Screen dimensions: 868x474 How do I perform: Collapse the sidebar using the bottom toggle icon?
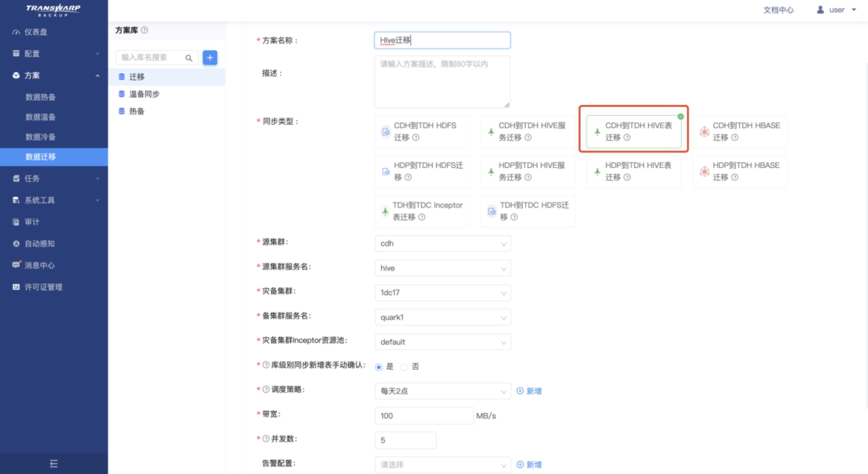(53, 464)
